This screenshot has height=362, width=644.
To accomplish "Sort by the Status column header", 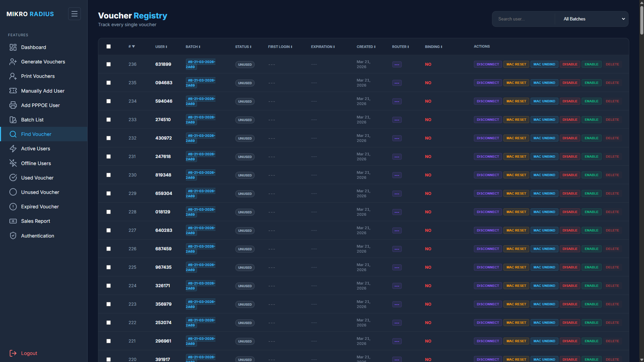I will point(243,47).
